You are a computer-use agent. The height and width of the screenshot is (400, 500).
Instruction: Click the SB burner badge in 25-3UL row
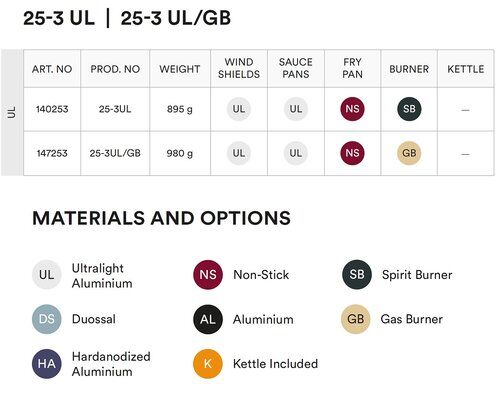pos(409,109)
